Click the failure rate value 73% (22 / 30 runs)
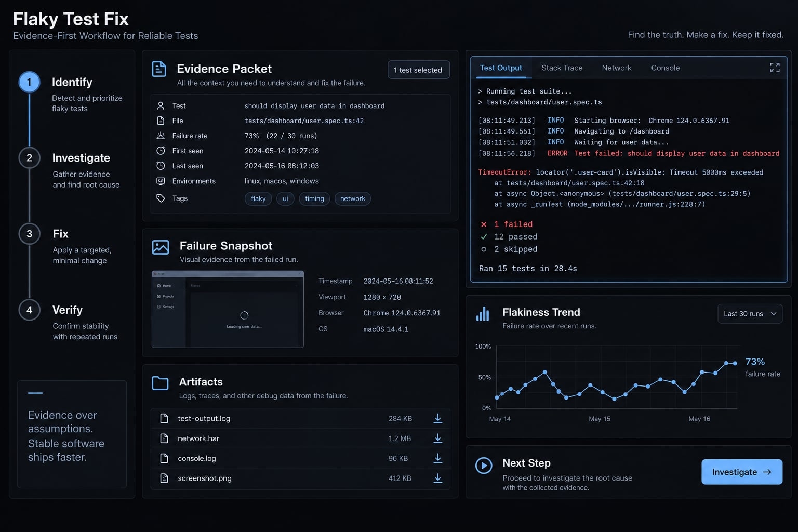Screen dimensions: 798x532 [281, 136]
